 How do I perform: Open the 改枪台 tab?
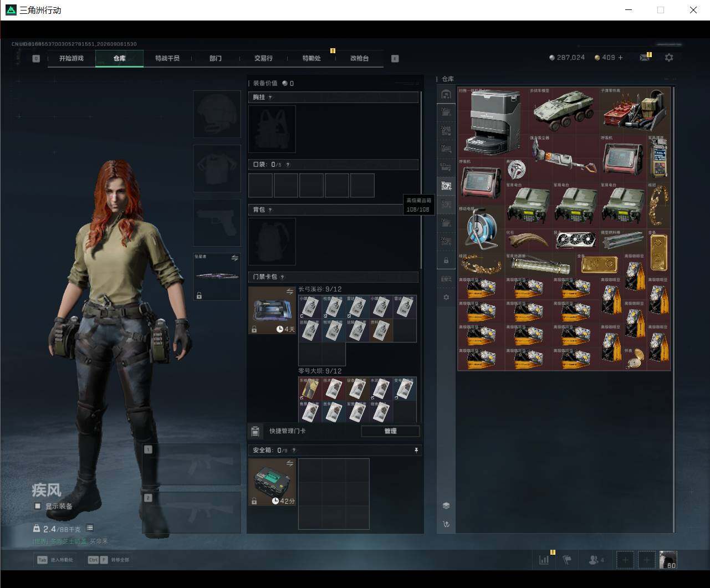click(359, 58)
